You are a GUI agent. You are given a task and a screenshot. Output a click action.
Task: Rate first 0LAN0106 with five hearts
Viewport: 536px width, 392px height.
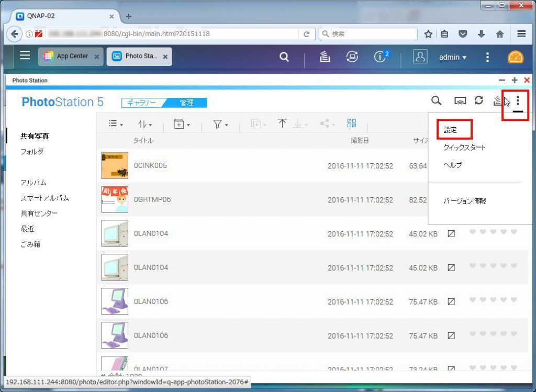pyautogui.click(x=514, y=300)
